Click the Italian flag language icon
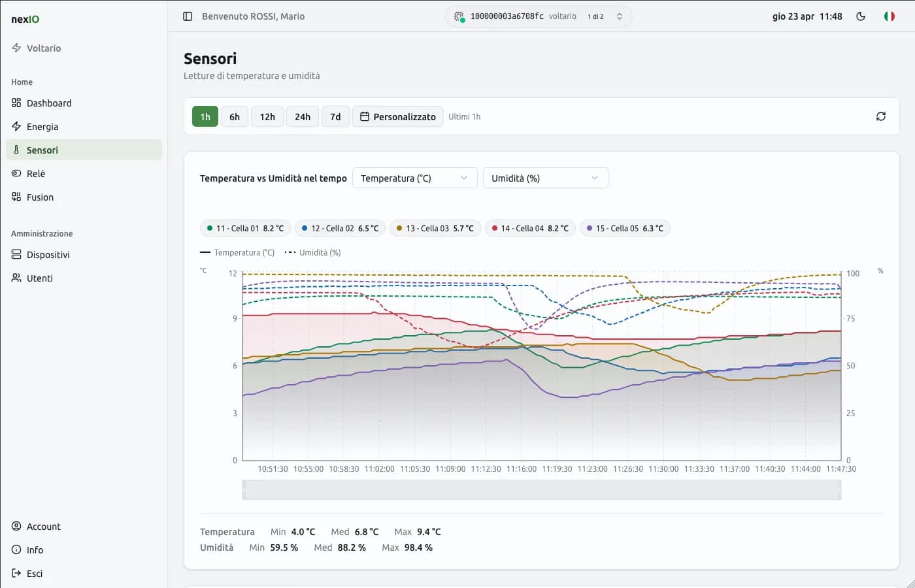Viewport: 915px width, 588px height. (890, 16)
